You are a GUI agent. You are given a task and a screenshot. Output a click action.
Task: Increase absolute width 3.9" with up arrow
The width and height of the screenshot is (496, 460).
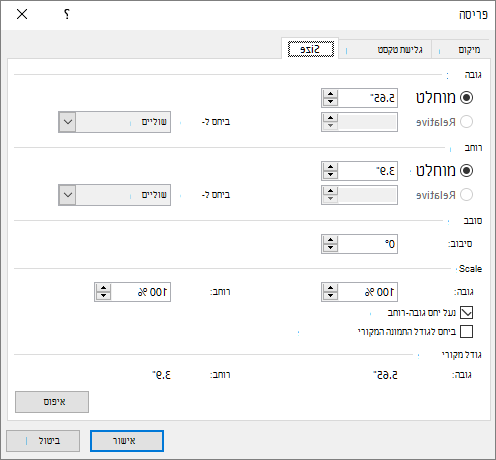tap(330, 167)
